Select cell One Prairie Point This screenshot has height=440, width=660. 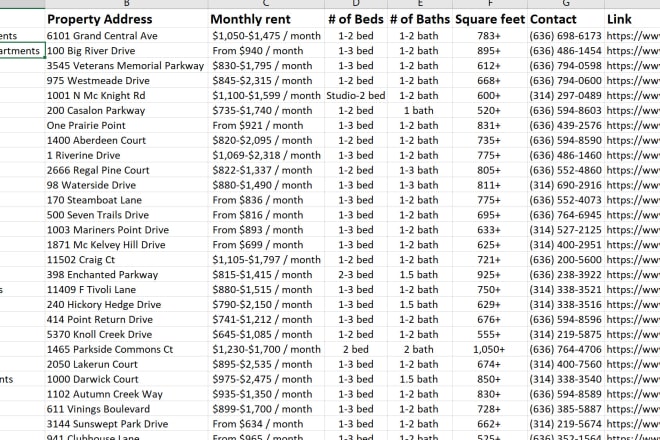click(x=126, y=125)
